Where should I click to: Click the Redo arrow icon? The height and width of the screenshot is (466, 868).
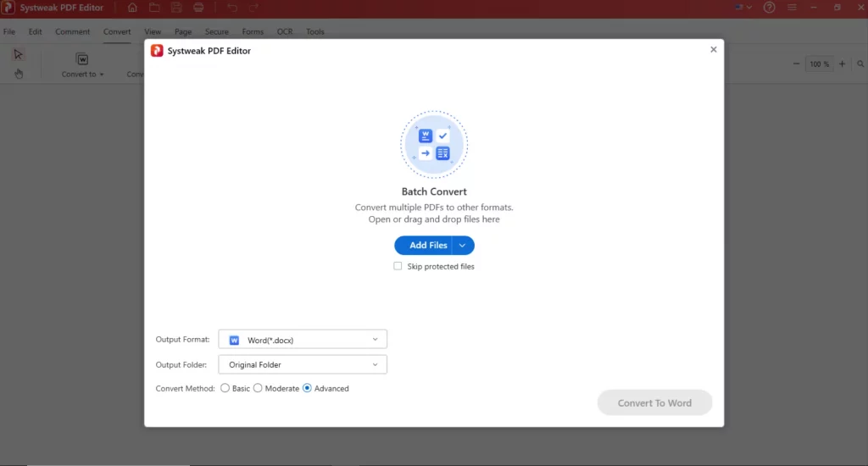tap(253, 8)
